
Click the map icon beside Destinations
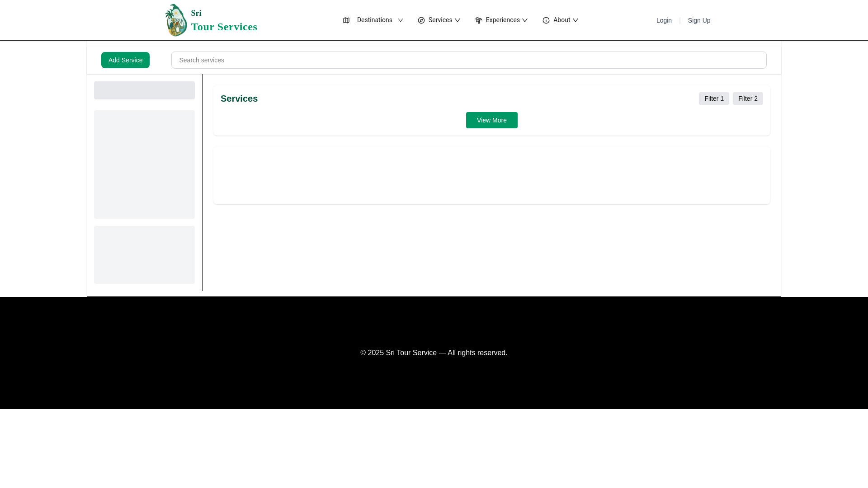(346, 20)
